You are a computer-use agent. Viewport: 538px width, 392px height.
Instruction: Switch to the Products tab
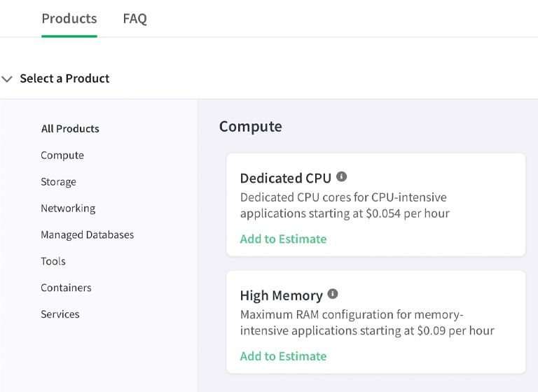pyautogui.click(x=69, y=19)
